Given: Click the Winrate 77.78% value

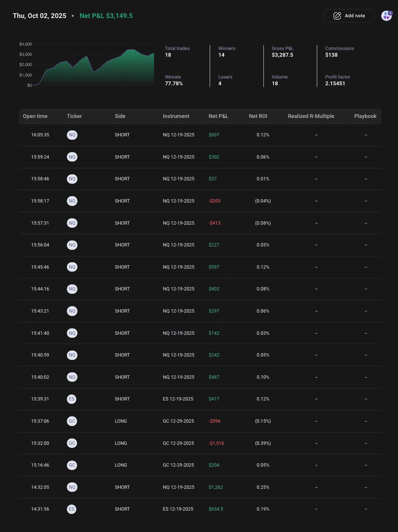Looking at the screenshot, I should pyautogui.click(x=174, y=83).
